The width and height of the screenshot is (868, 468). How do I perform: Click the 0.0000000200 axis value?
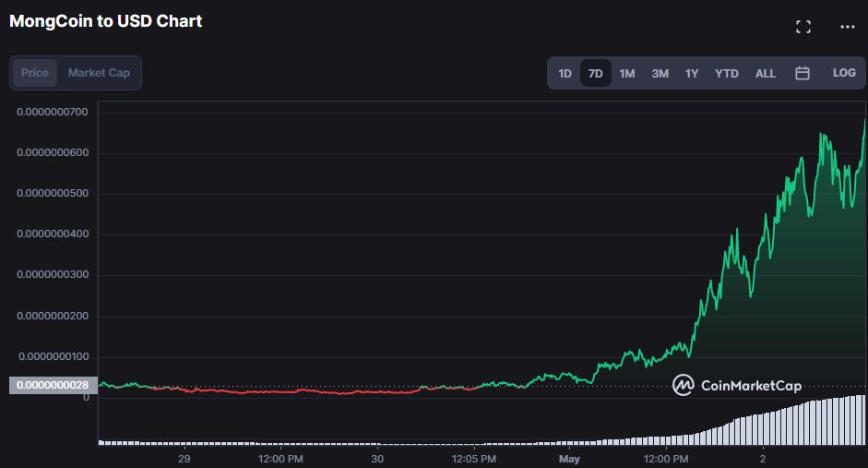pos(53,316)
